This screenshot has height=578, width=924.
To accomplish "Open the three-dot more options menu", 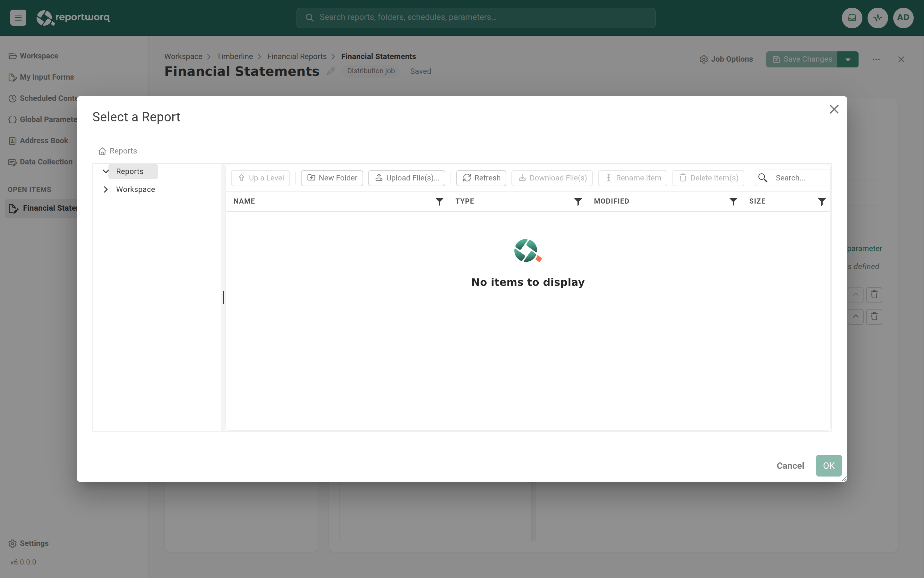I will click(x=876, y=59).
